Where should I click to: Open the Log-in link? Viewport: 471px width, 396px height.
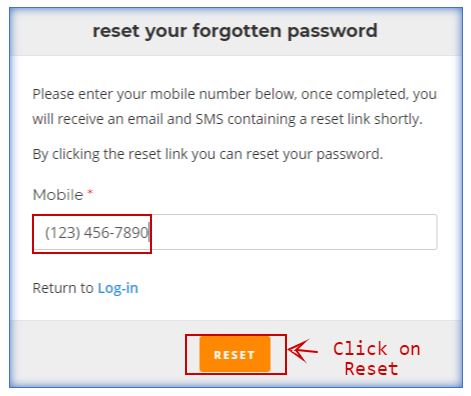(118, 288)
